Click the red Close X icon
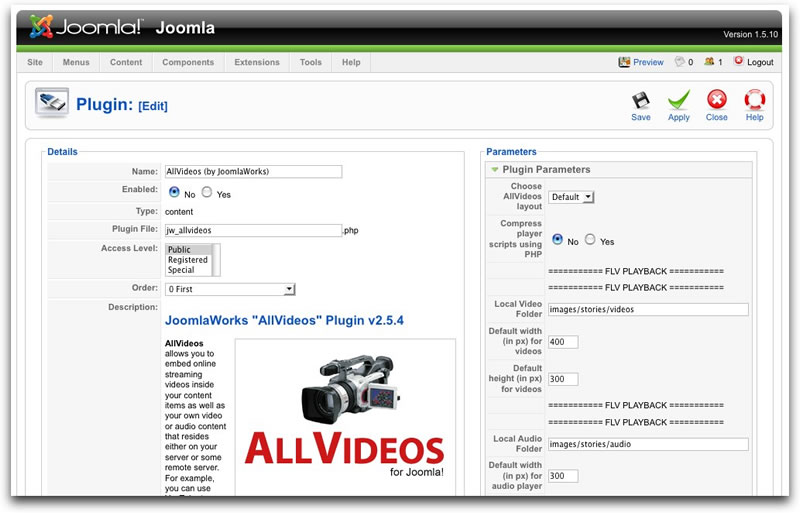Image resolution: width=800 pixels, height=513 pixels. (x=716, y=99)
